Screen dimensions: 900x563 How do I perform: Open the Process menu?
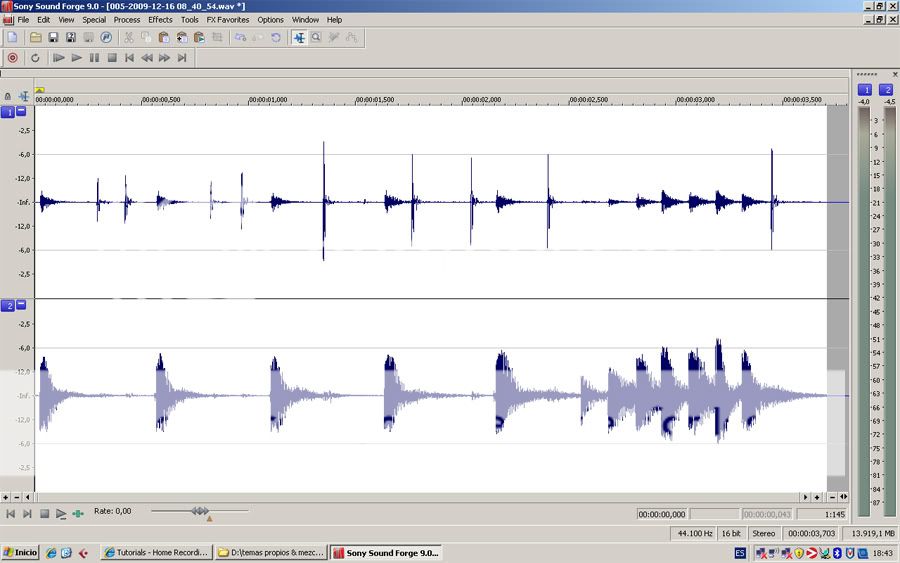tap(127, 20)
